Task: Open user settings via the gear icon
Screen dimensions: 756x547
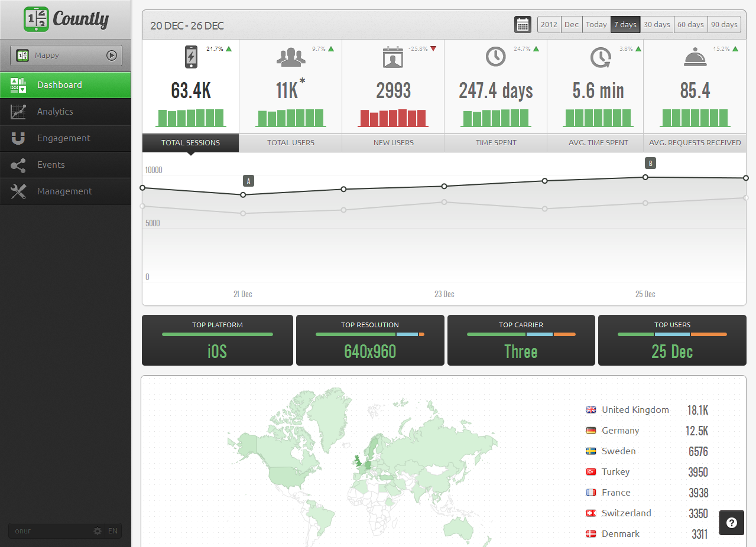Action: click(97, 530)
